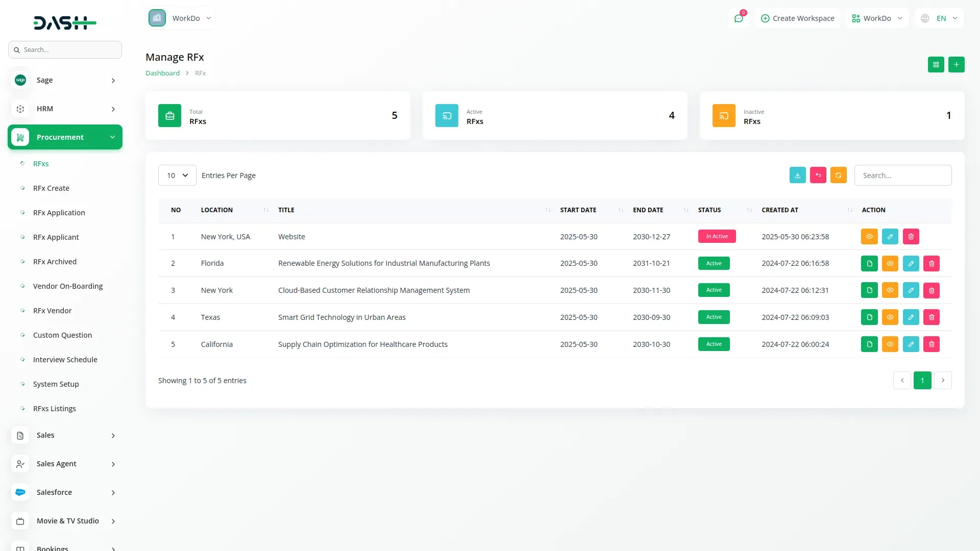Delete the Website RFx row

(911, 236)
